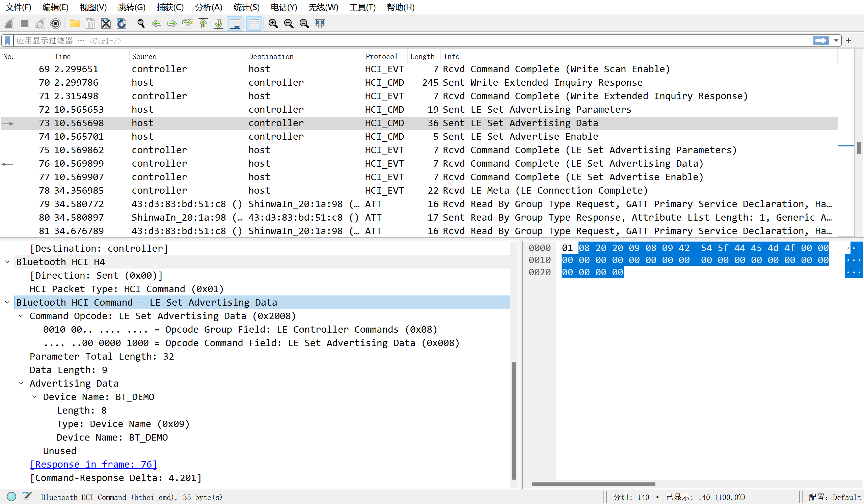Reload the capture file
Image resolution: width=864 pixels, height=504 pixels.
122,23
